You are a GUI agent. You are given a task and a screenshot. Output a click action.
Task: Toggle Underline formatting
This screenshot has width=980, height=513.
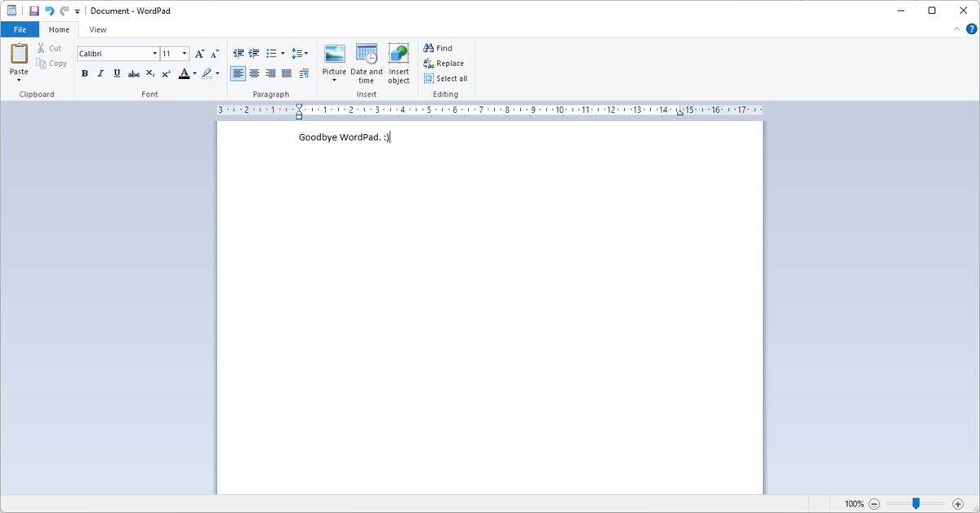click(x=116, y=74)
